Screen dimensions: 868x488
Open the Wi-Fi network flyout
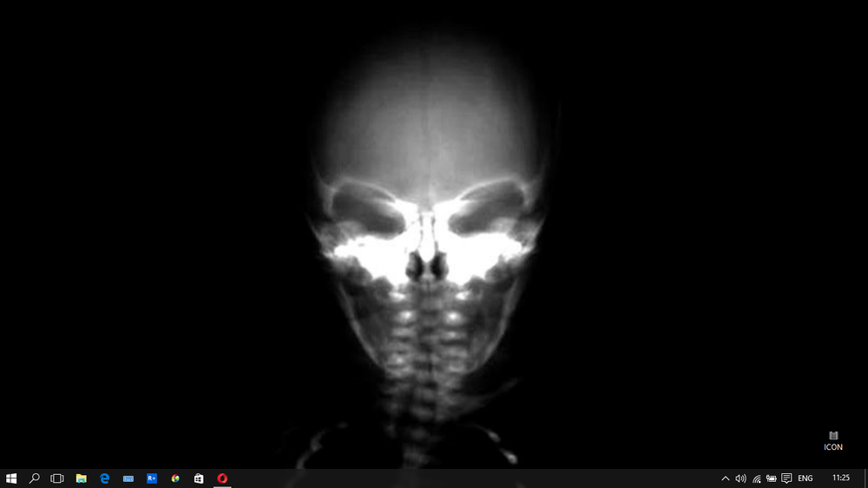(x=756, y=478)
